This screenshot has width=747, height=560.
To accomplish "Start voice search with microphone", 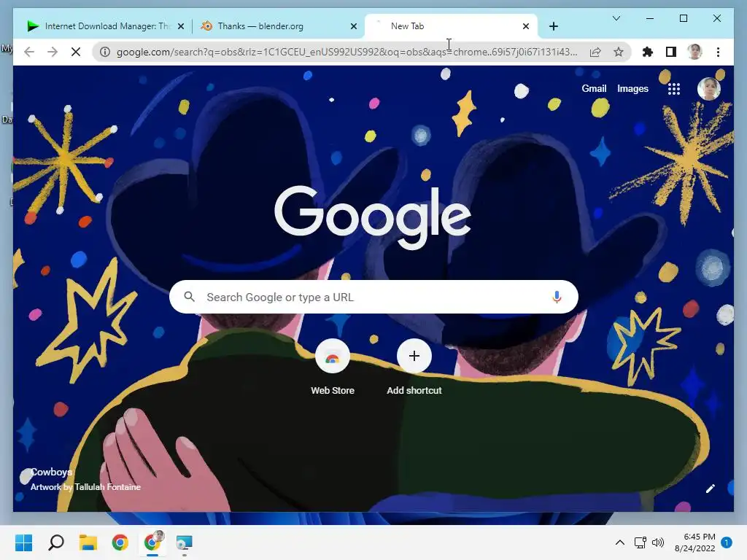I will 557,297.
